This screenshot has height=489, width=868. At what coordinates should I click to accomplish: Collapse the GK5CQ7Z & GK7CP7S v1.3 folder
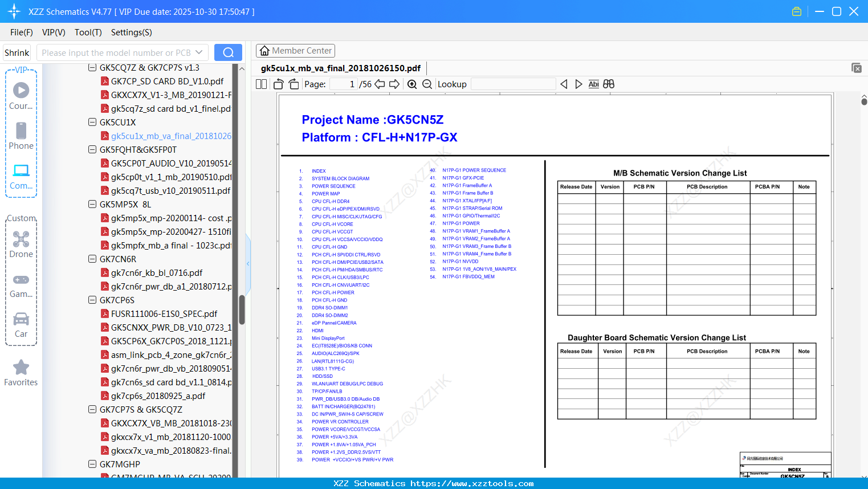click(92, 67)
